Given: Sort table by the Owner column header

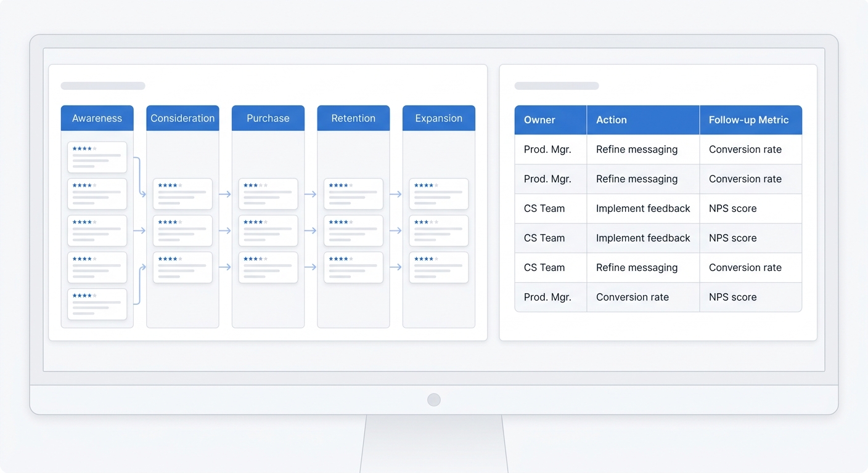Looking at the screenshot, I should 551,120.
